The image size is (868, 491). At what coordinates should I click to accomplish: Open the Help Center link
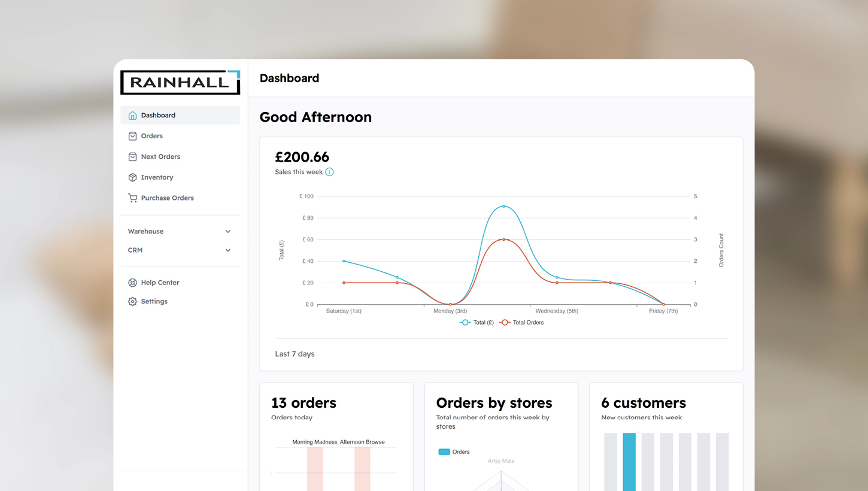tap(160, 283)
